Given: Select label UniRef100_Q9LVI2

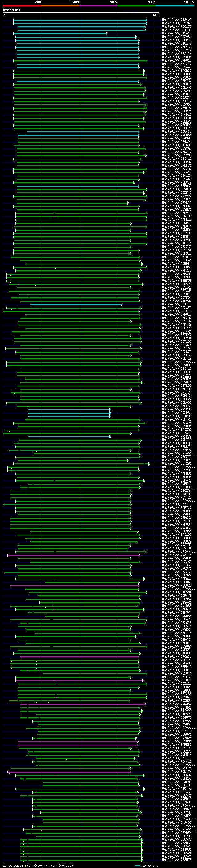Looking at the screenshot, I should pyautogui.click(x=177, y=440).
